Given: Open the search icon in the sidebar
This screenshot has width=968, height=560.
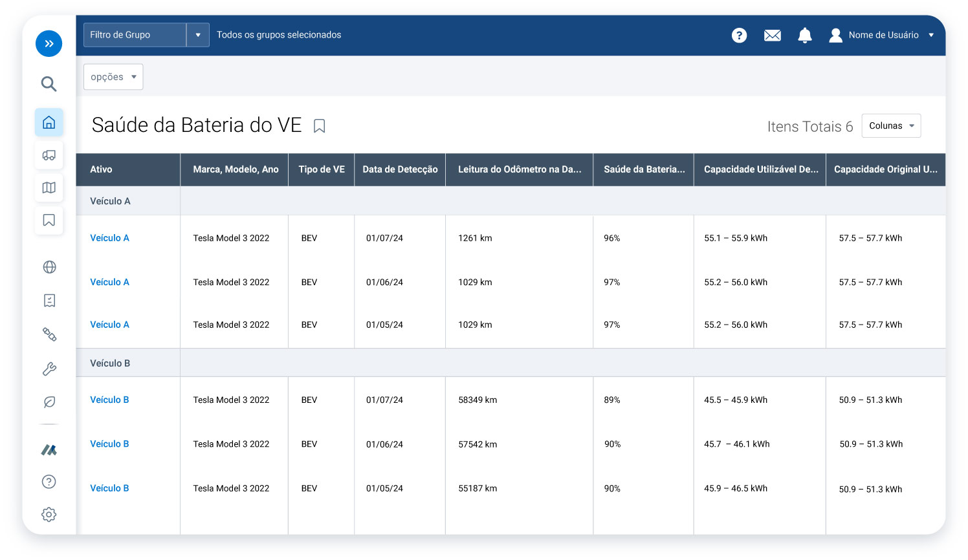Looking at the screenshot, I should tap(49, 83).
